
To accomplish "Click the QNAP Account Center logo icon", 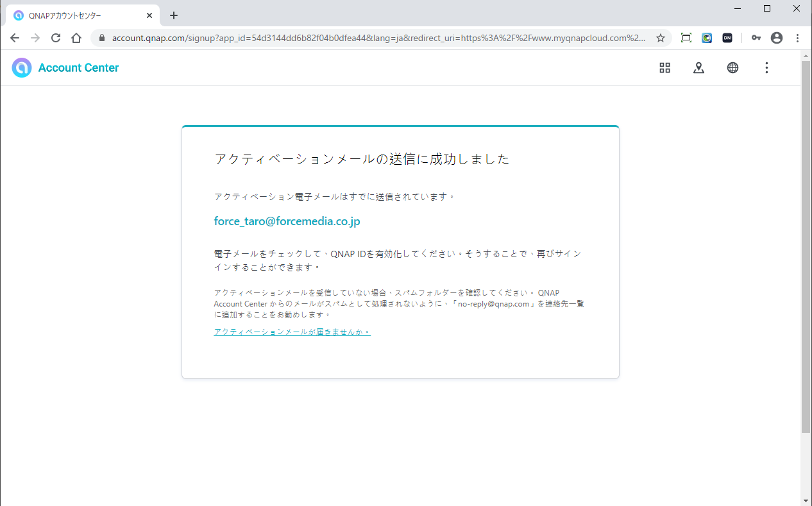I will 22,68.
